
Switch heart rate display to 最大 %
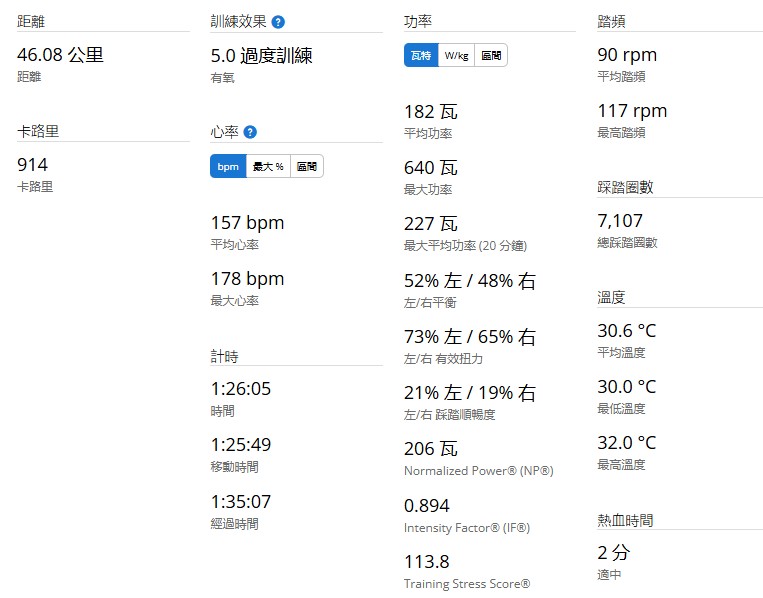point(268,167)
